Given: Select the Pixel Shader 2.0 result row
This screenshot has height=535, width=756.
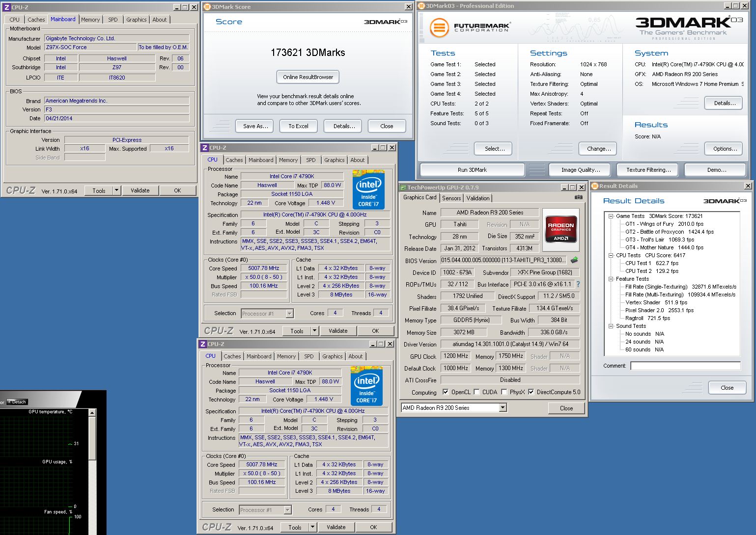Looking at the screenshot, I should [659, 310].
